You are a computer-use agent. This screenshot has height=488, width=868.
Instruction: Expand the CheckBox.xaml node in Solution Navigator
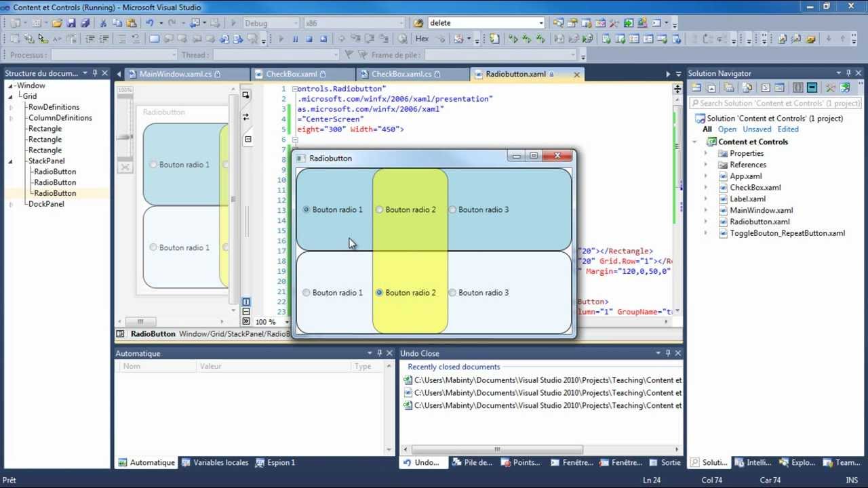pos(706,188)
